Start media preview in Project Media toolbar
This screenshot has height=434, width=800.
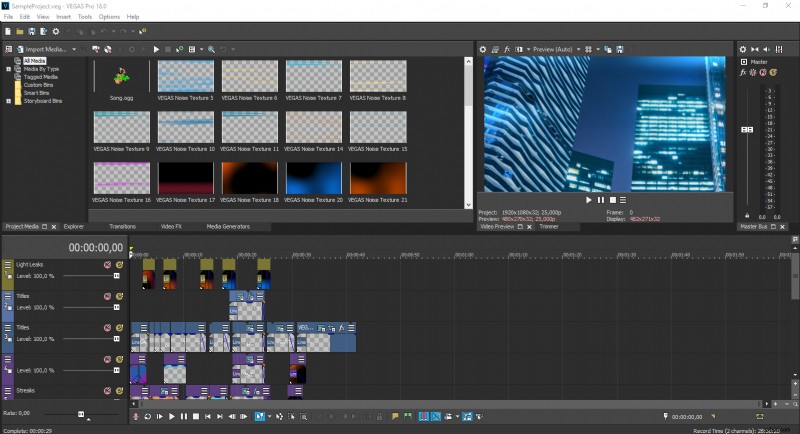pos(156,49)
